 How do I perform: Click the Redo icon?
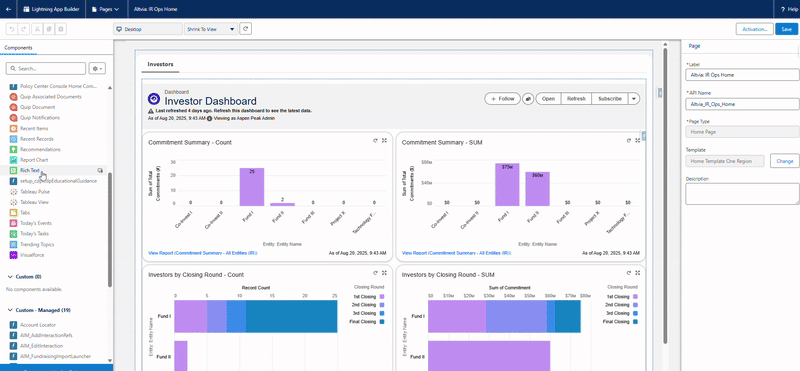tap(24, 29)
